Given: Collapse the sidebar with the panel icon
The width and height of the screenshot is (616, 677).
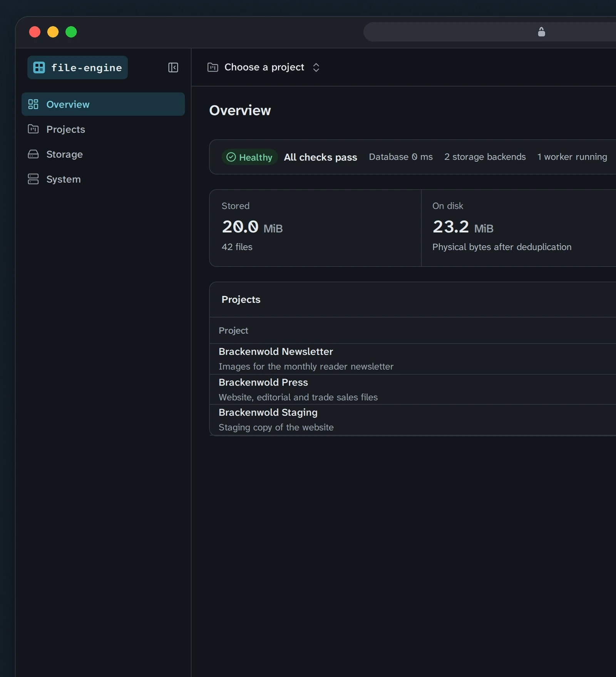Looking at the screenshot, I should pyautogui.click(x=173, y=67).
